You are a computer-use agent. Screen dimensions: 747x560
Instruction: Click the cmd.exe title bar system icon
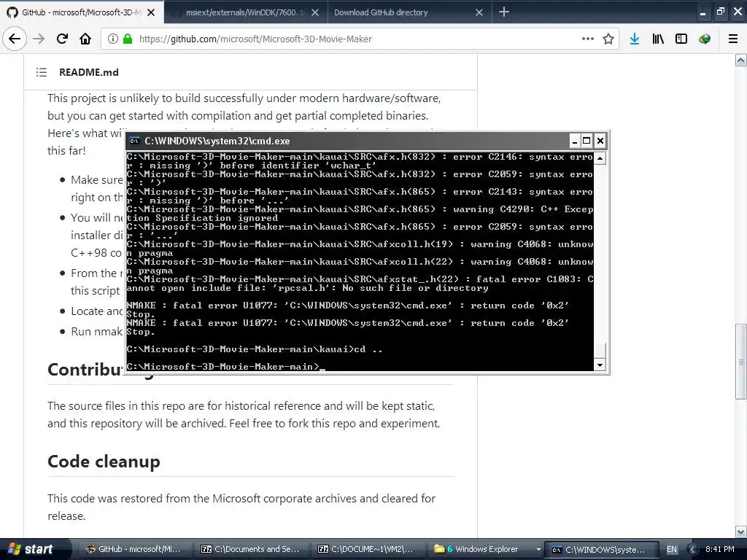(x=135, y=141)
